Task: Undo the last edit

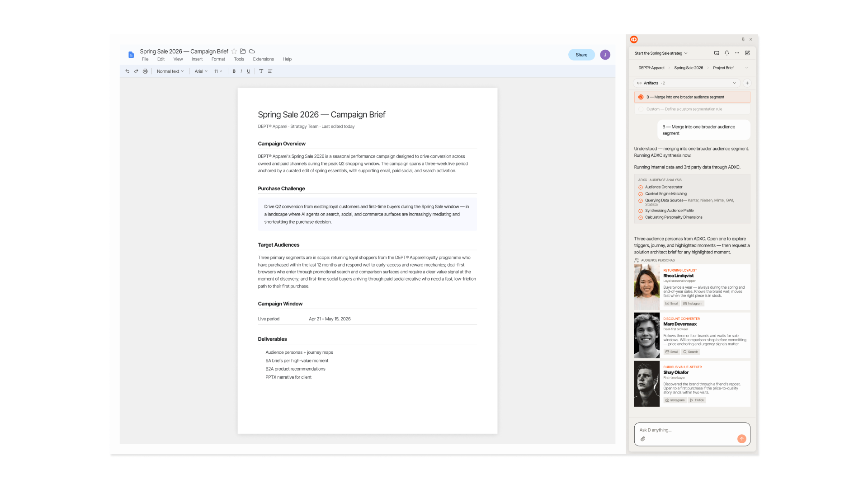Action: tap(127, 71)
